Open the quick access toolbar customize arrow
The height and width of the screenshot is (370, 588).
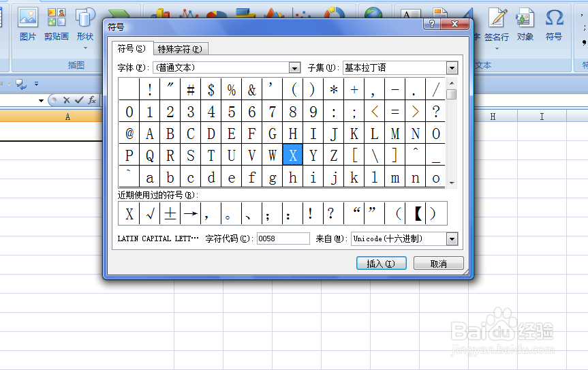pyautogui.click(x=36, y=84)
